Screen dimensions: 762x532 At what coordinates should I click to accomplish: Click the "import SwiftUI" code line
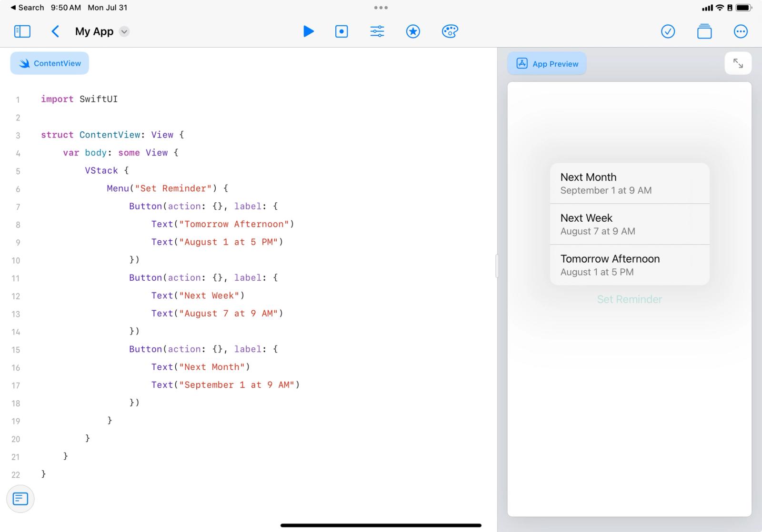coord(79,99)
